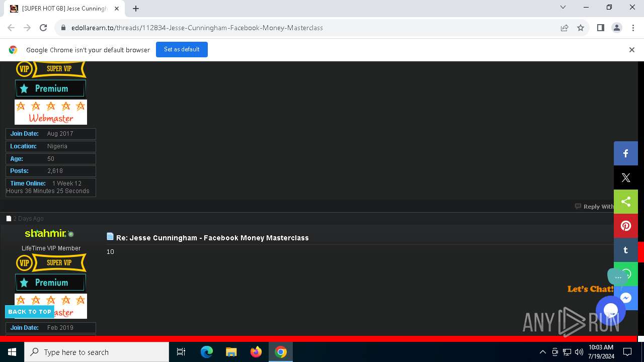
Task: Click Premium badge in shahmir's profile
Action: pyautogui.click(x=50, y=283)
